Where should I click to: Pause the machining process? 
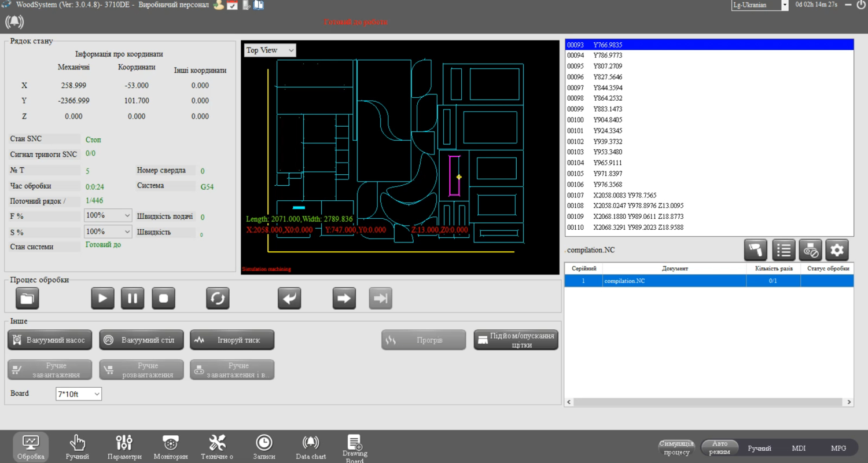133,298
